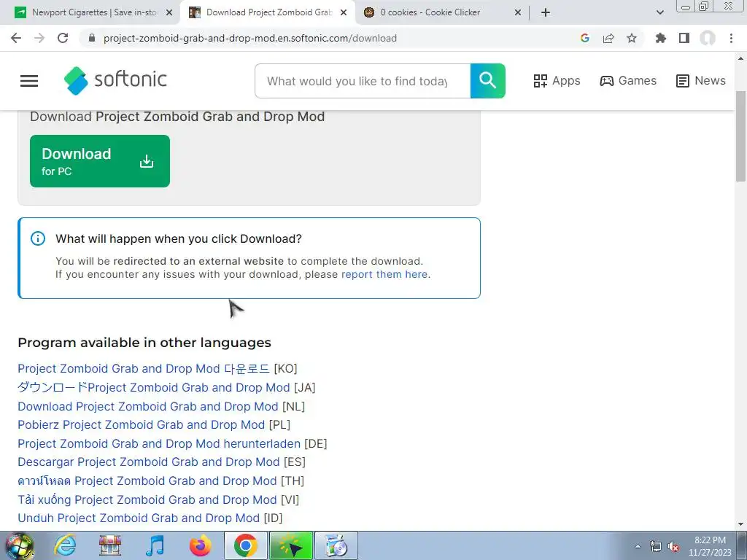This screenshot has width=747, height=560.
Task: Open a new browser tab
Action: (x=546, y=12)
